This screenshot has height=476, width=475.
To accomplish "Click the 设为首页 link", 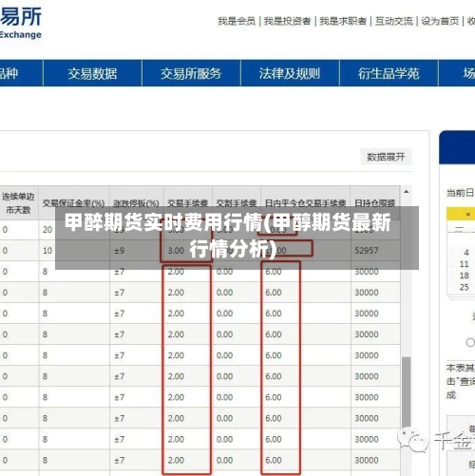I will click(x=440, y=21).
